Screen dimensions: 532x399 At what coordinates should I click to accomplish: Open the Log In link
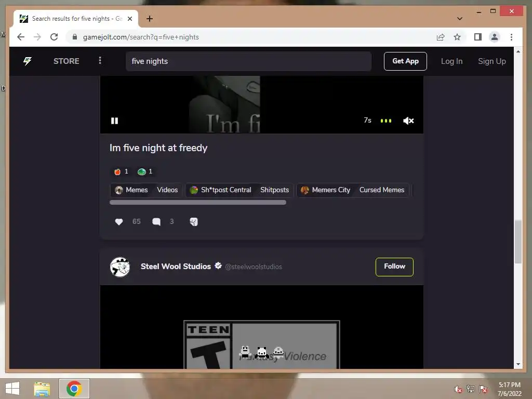click(451, 61)
